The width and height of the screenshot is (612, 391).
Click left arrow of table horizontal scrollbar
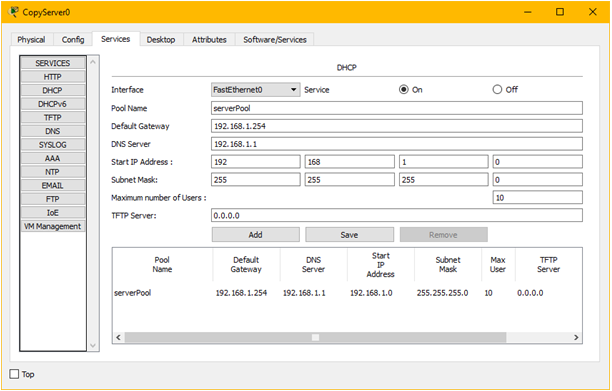(119, 338)
